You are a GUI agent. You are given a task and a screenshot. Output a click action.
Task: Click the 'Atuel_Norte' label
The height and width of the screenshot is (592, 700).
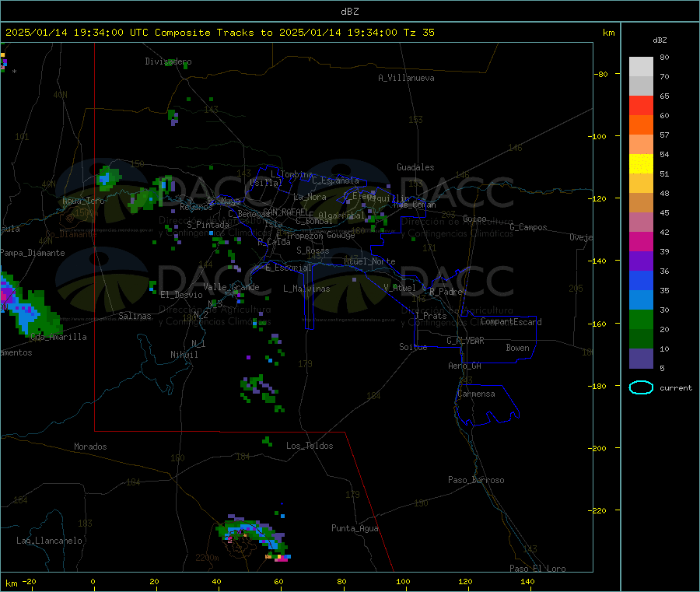369,261
